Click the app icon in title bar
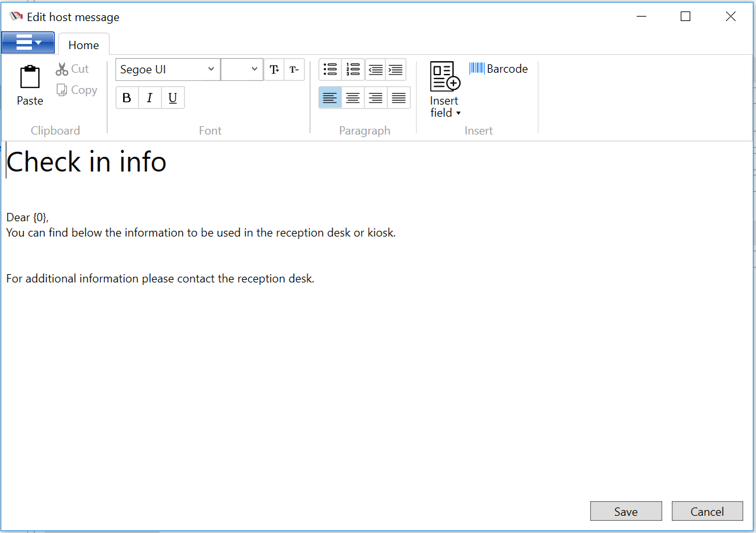The width and height of the screenshot is (756, 533). coord(16,17)
